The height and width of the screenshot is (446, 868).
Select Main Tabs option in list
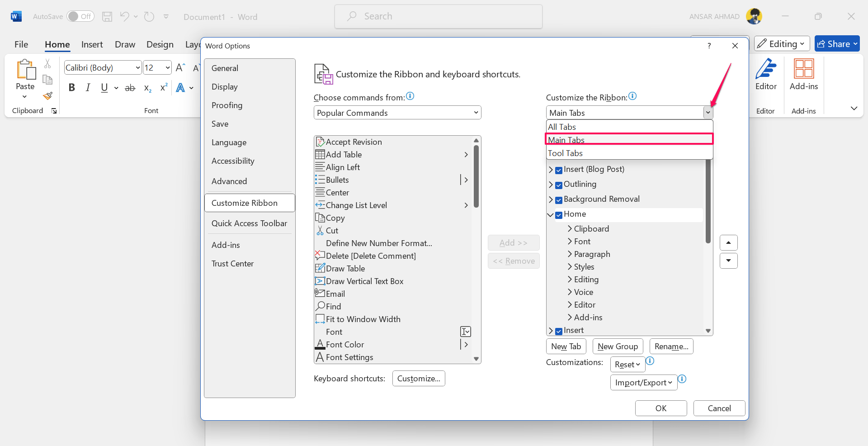(x=629, y=139)
